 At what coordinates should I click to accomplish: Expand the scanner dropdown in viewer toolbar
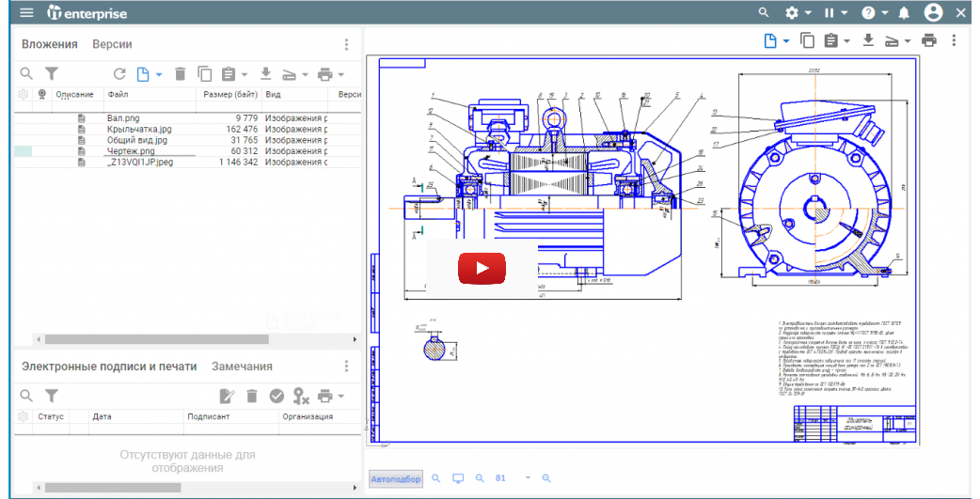click(907, 40)
